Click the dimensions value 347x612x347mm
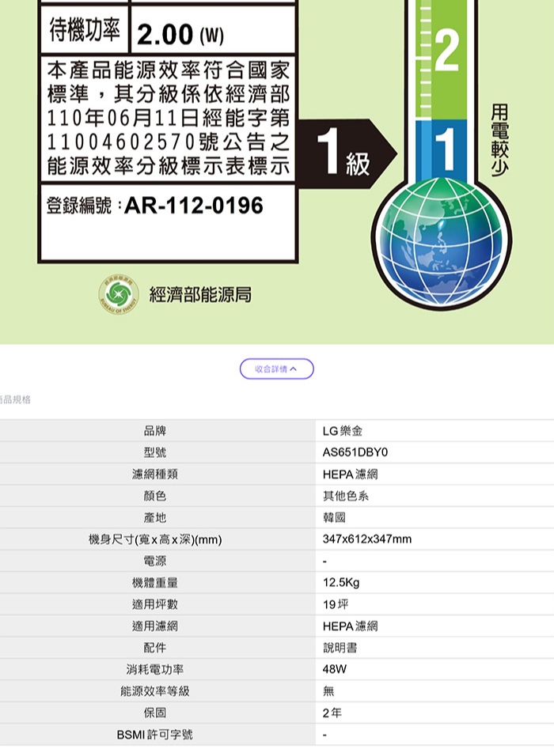Screen dimensions: 554x756 pyautogui.click(x=367, y=539)
